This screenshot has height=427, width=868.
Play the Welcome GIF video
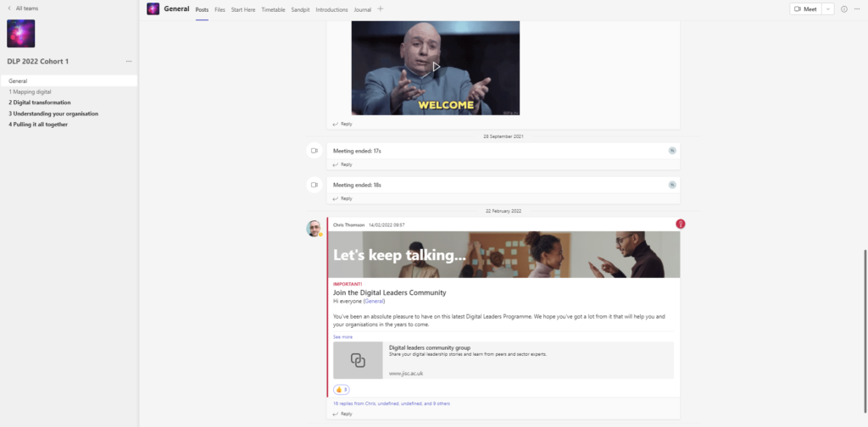tap(436, 67)
